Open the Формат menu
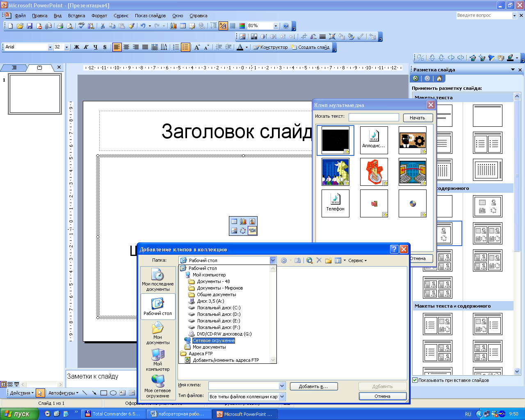 click(99, 16)
